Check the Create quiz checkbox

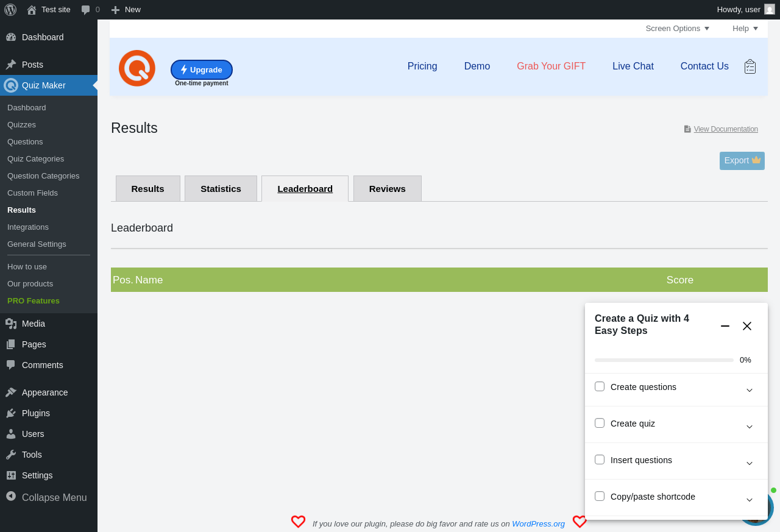600,423
